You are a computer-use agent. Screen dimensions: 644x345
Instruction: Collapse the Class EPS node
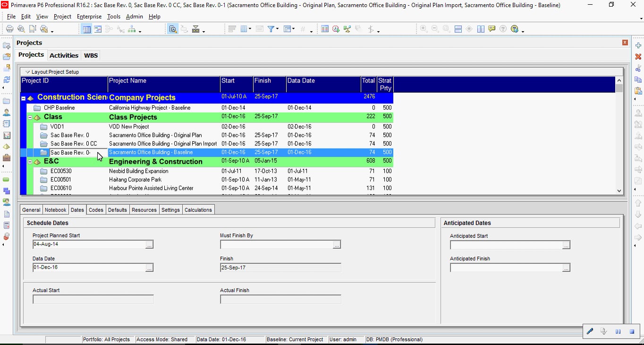(30, 117)
